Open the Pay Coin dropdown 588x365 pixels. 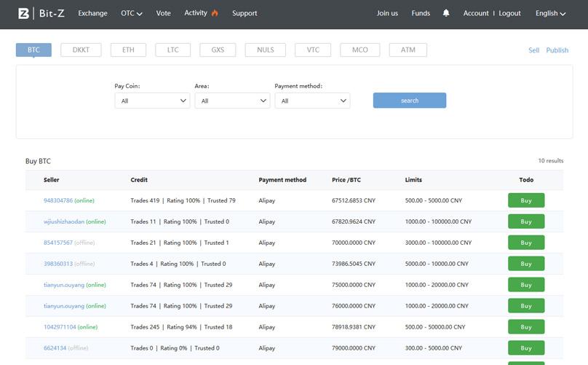(152, 101)
